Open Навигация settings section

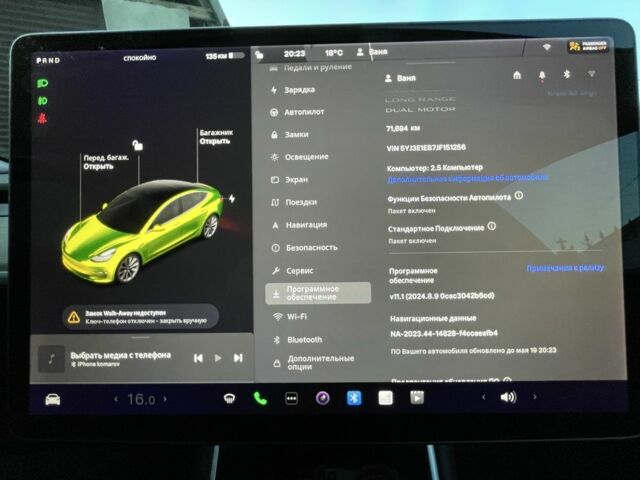305,225
